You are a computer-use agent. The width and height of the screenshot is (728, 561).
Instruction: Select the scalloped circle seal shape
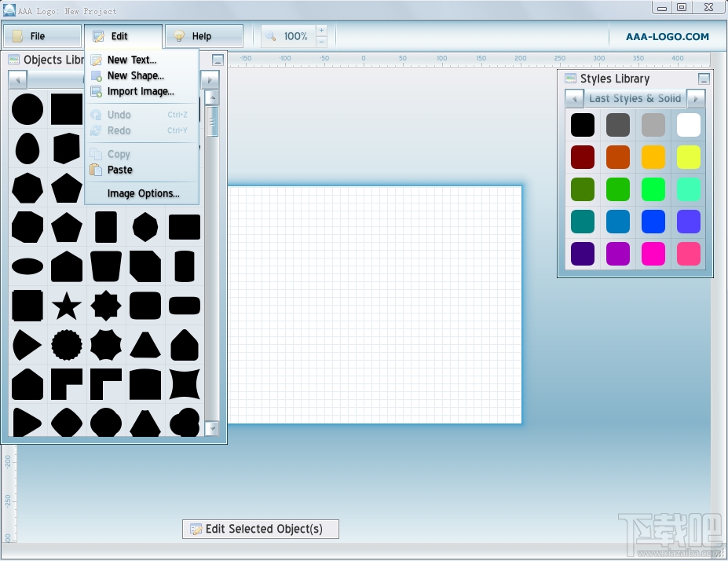pos(67,345)
